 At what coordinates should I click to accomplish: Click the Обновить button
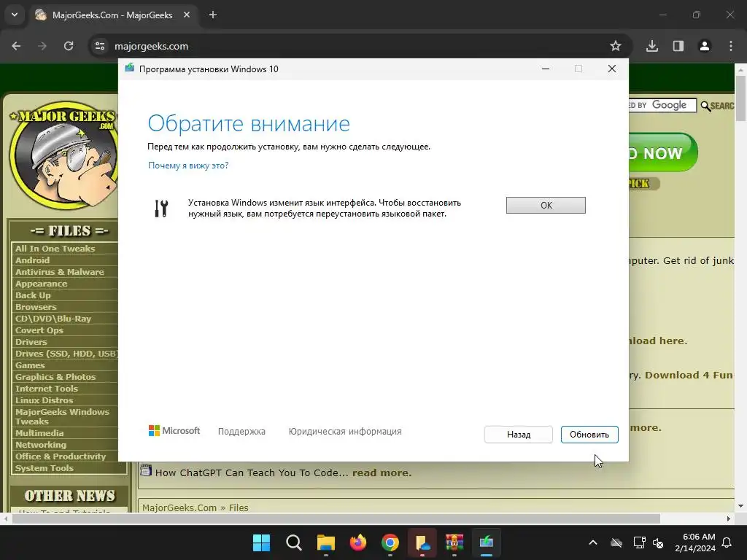[x=589, y=435]
